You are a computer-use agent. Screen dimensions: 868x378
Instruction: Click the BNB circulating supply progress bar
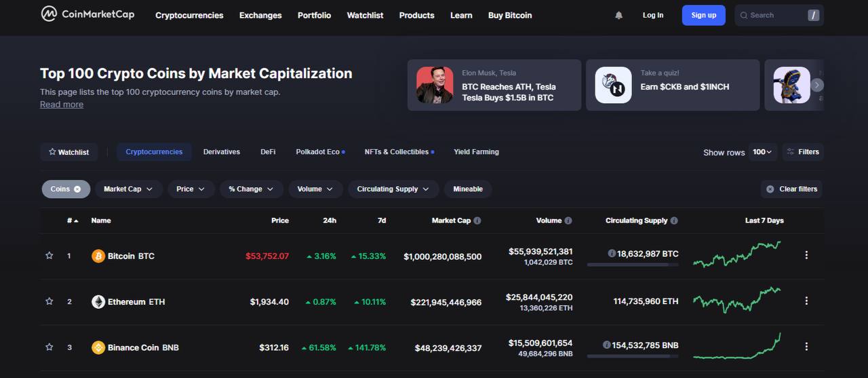pyautogui.click(x=633, y=356)
